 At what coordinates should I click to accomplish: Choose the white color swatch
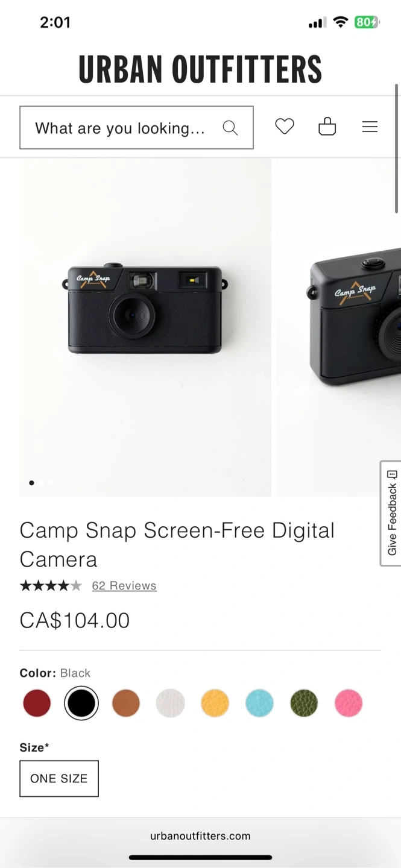[x=171, y=703]
